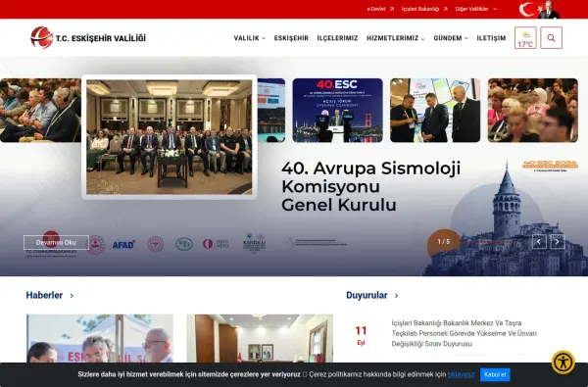Select the audience with headphones thumbnail on left
Viewport: 588px width, 387px height.
point(40,111)
